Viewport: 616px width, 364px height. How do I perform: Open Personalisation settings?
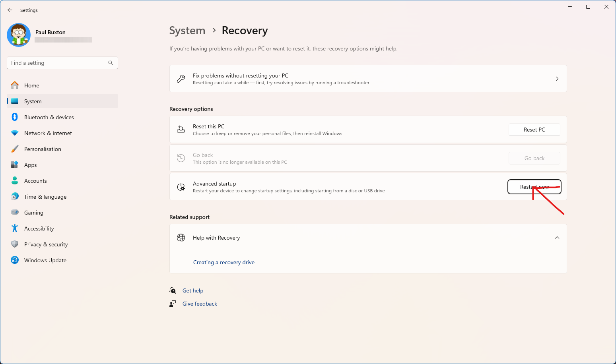62,149
